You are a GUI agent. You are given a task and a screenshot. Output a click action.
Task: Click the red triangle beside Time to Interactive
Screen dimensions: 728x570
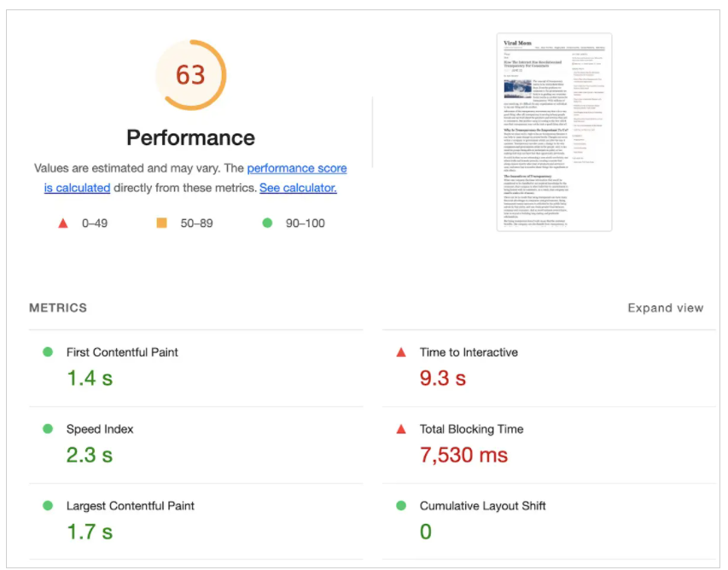(401, 352)
